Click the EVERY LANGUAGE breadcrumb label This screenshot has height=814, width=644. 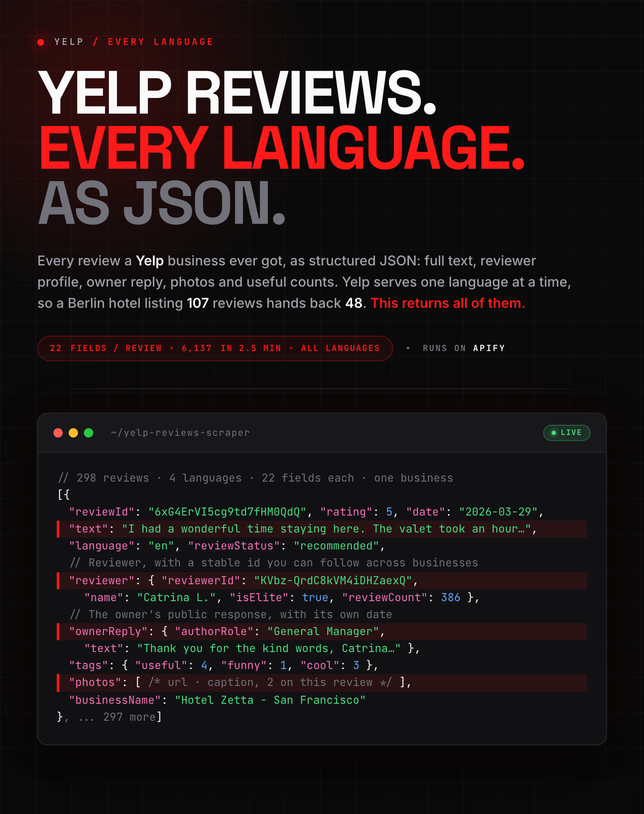161,42
